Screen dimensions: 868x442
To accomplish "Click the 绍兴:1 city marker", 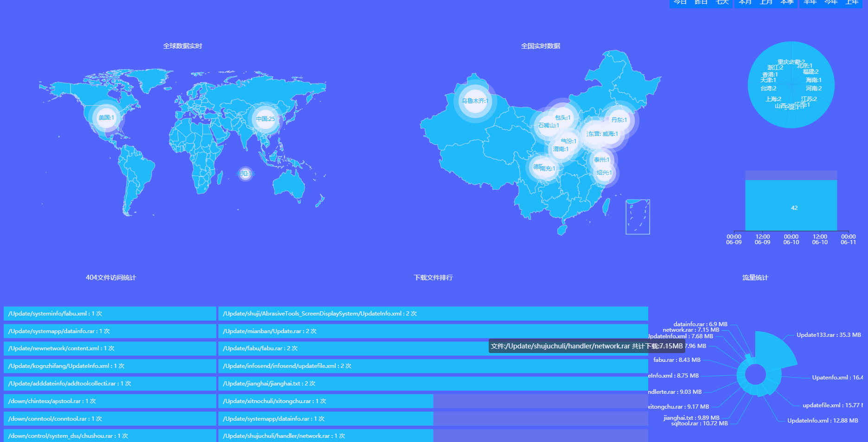I will point(604,173).
